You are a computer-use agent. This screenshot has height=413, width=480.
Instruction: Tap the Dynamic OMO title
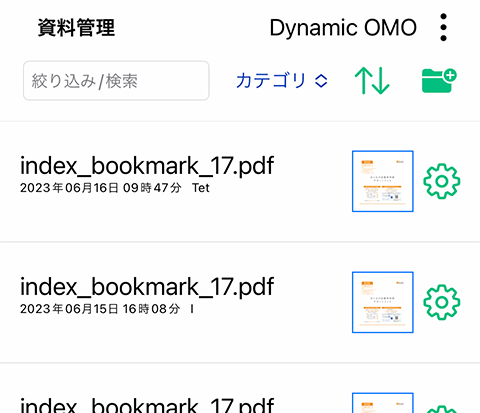click(x=343, y=28)
